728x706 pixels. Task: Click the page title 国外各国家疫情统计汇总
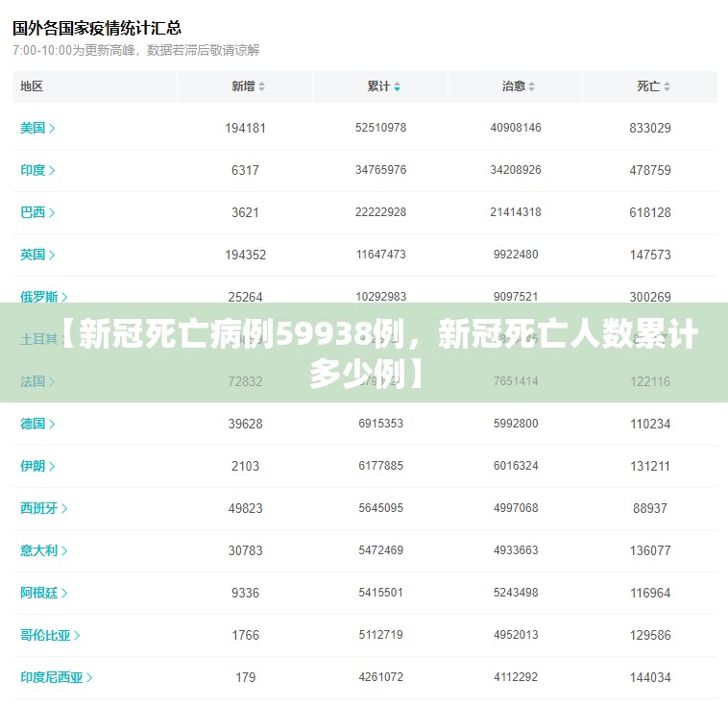[97, 28]
